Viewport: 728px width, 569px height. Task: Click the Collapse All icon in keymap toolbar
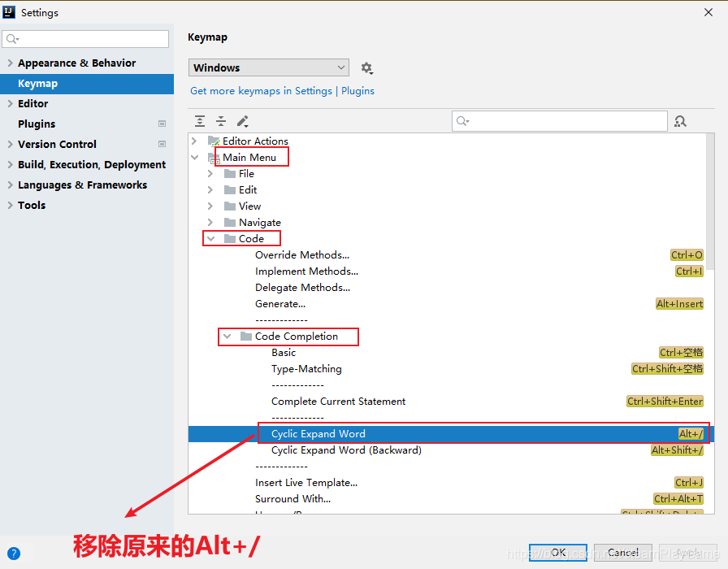[221, 121]
